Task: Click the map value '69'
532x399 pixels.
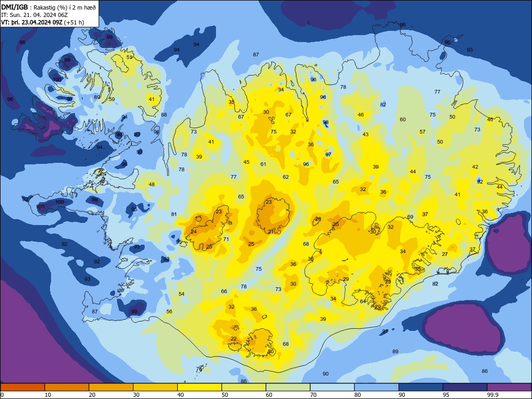Action: (x=410, y=217)
